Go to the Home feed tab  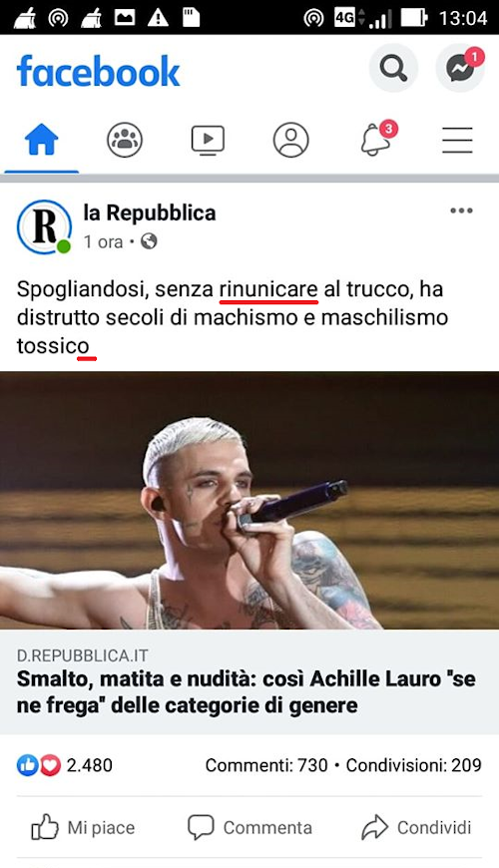(42, 140)
